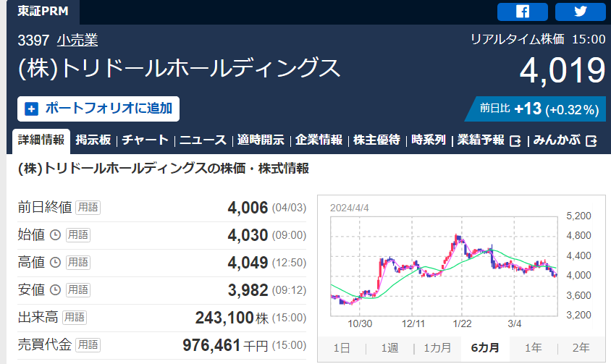Open 用語 glossary for 前日終値
Screen dimensions: 611x364
pos(88,208)
